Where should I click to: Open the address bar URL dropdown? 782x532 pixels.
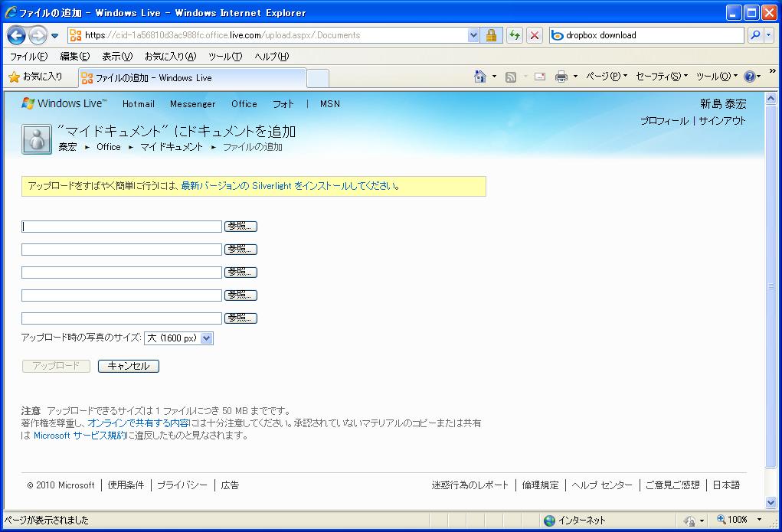tap(474, 35)
